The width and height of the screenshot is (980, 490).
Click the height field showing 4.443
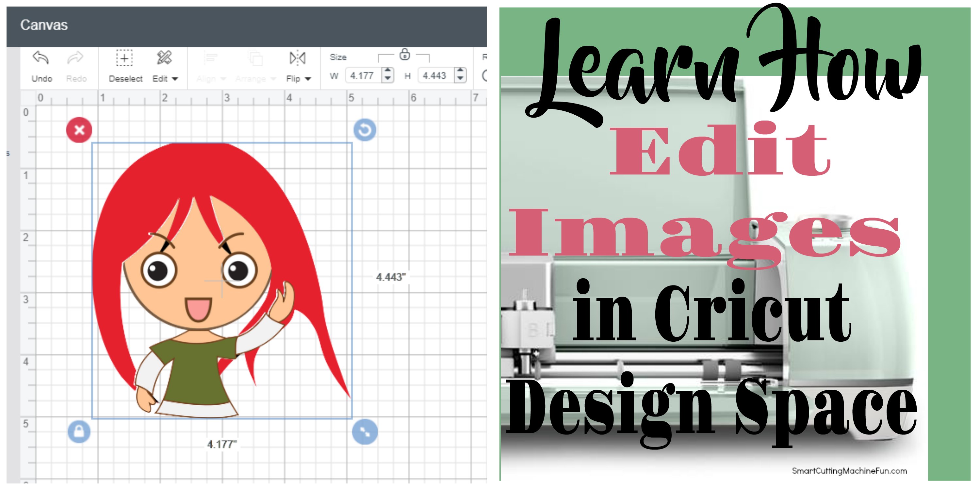tap(436, 76)
